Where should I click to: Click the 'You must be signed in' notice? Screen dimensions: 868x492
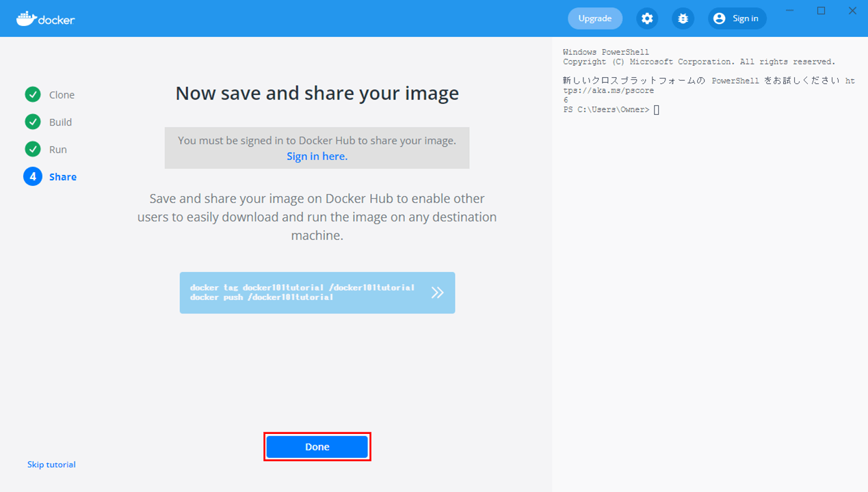point(317,148)
